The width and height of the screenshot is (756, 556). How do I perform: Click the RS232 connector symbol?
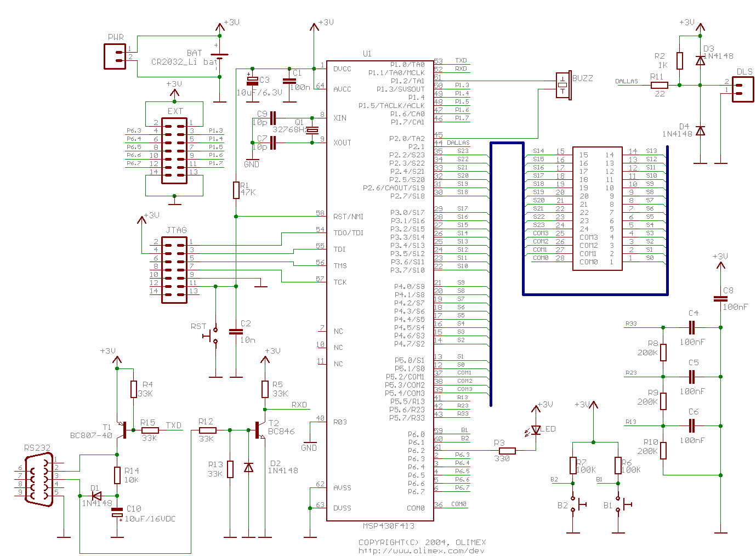[x=39, y=479]
